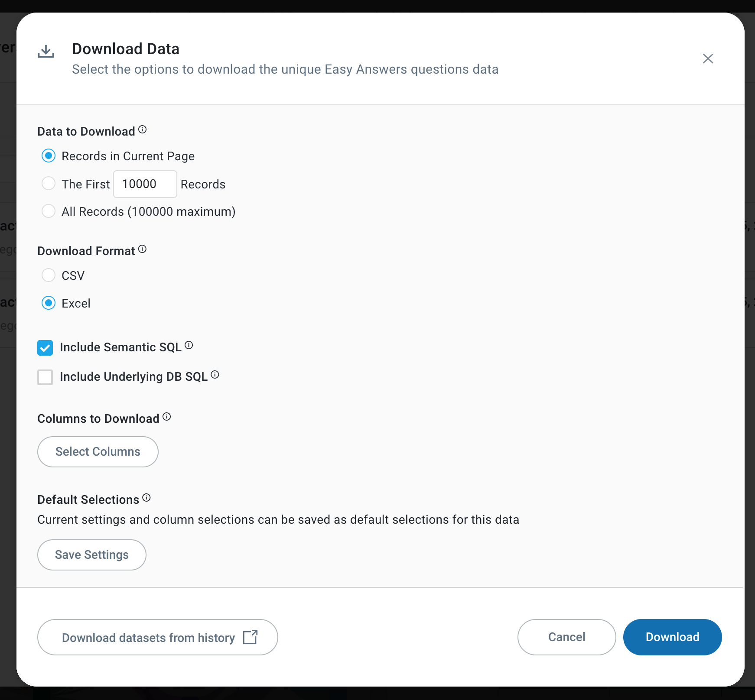
Task: Uncheck Include Semantic SQL checkbox
Action: tap(45, 348)
